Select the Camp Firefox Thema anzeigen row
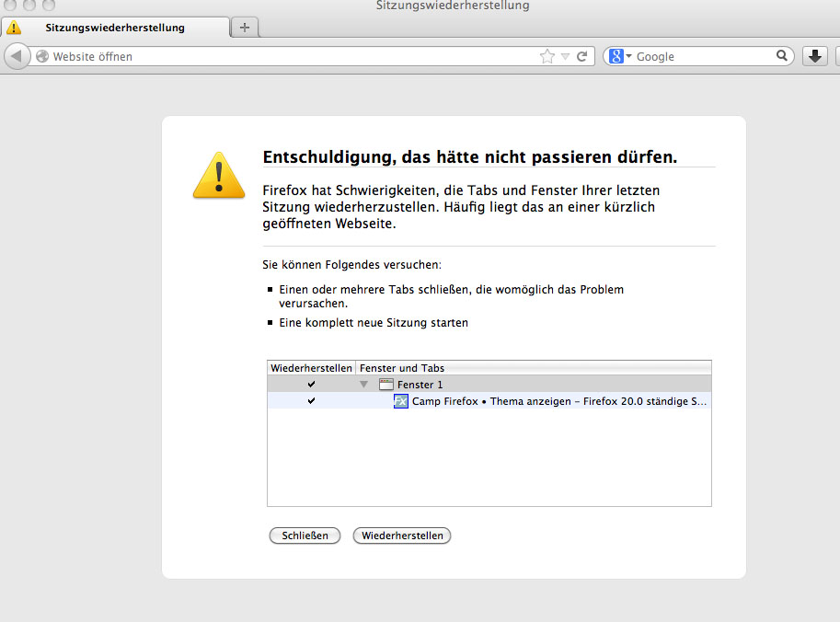Viewport: 840px width, 622px height. pyautogui.click(x=489, y=401)
